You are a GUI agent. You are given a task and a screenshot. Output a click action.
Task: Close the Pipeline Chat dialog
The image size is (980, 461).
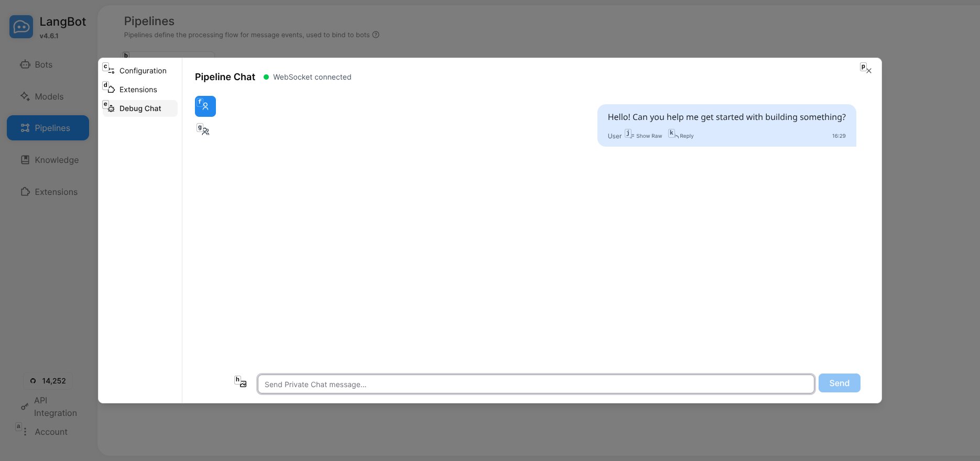[x=868, y=71]
